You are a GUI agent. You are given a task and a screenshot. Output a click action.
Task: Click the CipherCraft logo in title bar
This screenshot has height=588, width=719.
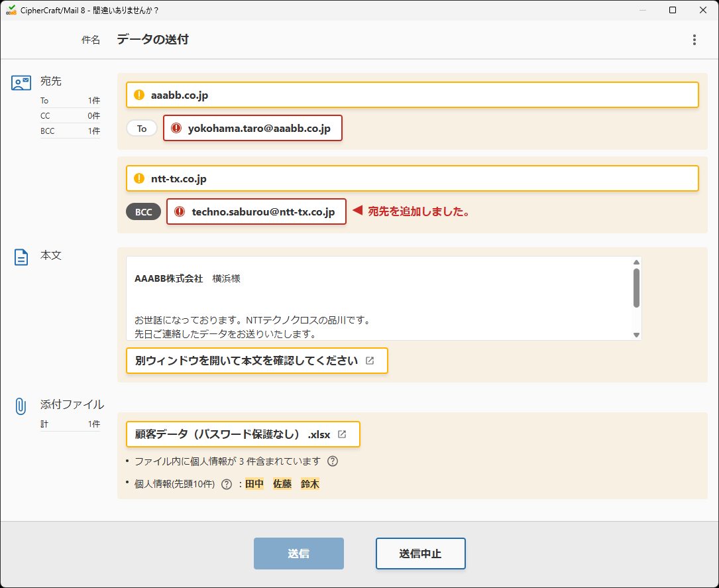11,10
